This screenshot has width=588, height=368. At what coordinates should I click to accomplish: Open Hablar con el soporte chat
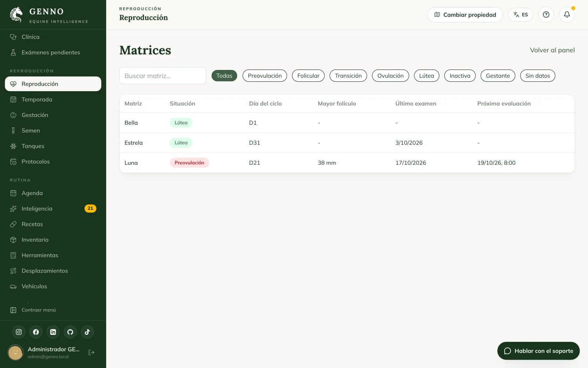538,351
